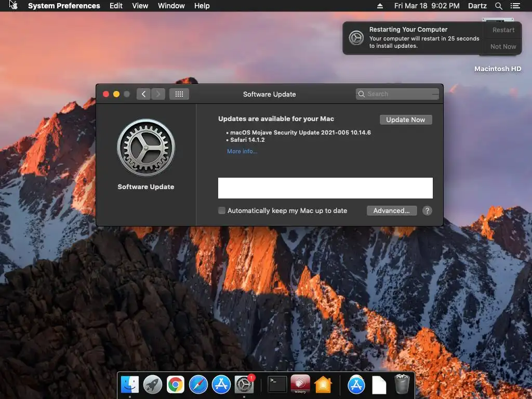Close the Software Update window

[x=106, y=94]
